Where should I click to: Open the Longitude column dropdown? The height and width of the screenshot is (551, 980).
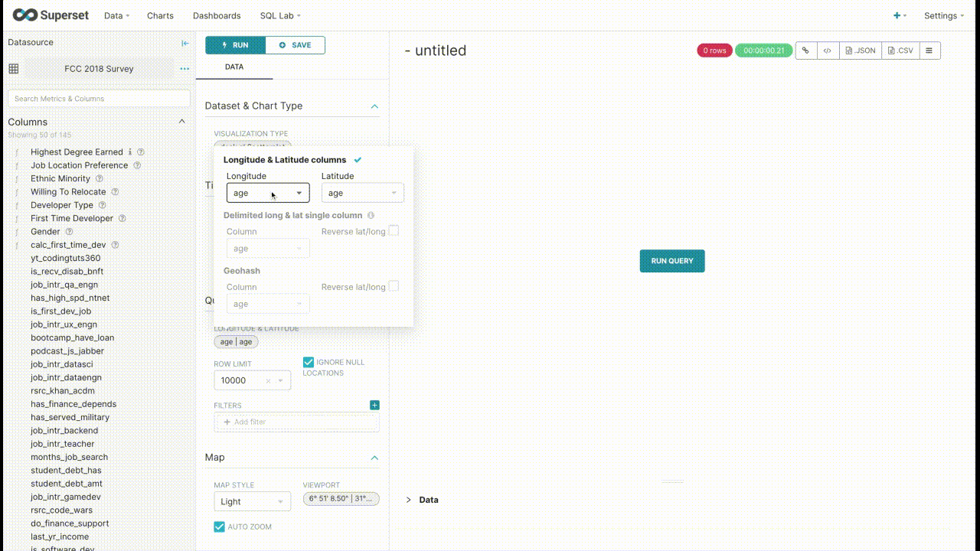(x=268, y=193)
